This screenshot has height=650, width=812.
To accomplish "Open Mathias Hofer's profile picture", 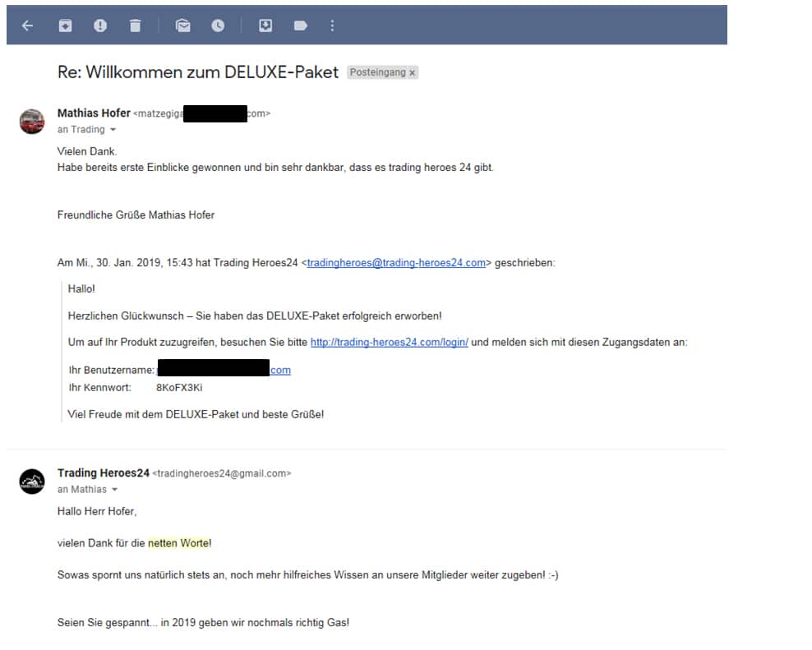I will point(32,122).
